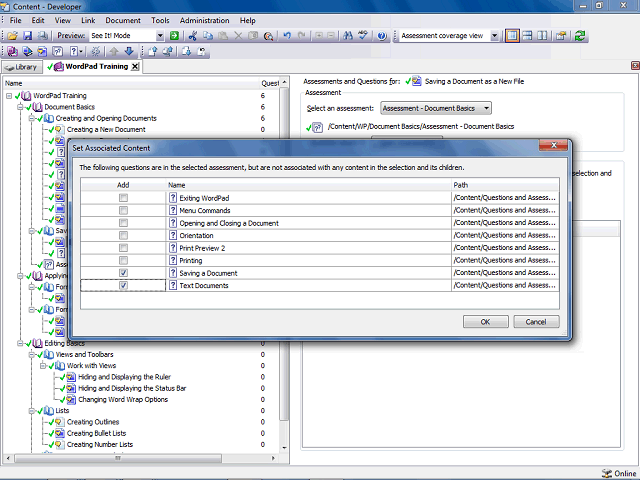Click Cancel in Set Associated Content dialog
Image resolution: width=640 pixels, height=480 pixels.
click(536, 322)
